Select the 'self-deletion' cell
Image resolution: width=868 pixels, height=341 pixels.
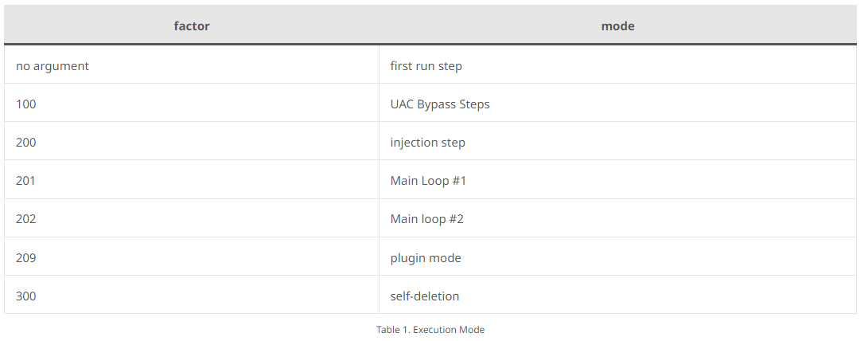pyautogui.click(x=617, y=296)
